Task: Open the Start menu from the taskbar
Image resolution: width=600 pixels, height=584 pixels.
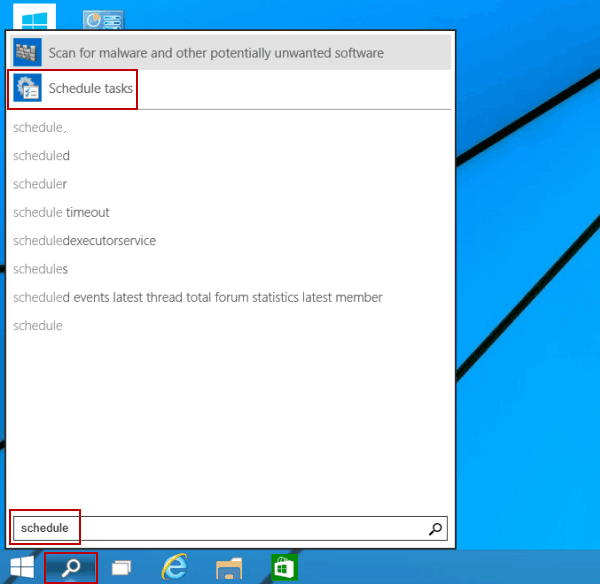Action: (22, 568)
